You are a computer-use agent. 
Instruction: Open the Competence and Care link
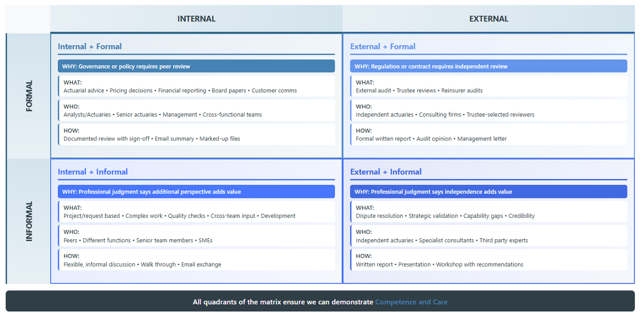[x=411, y=302]
